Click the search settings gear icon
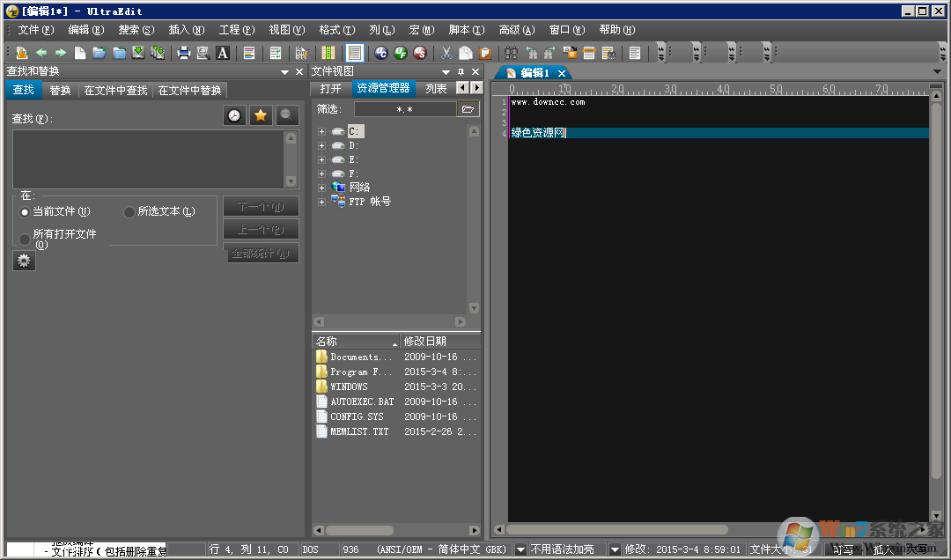Viewport: 951px width, 560px height. point(23,261)
